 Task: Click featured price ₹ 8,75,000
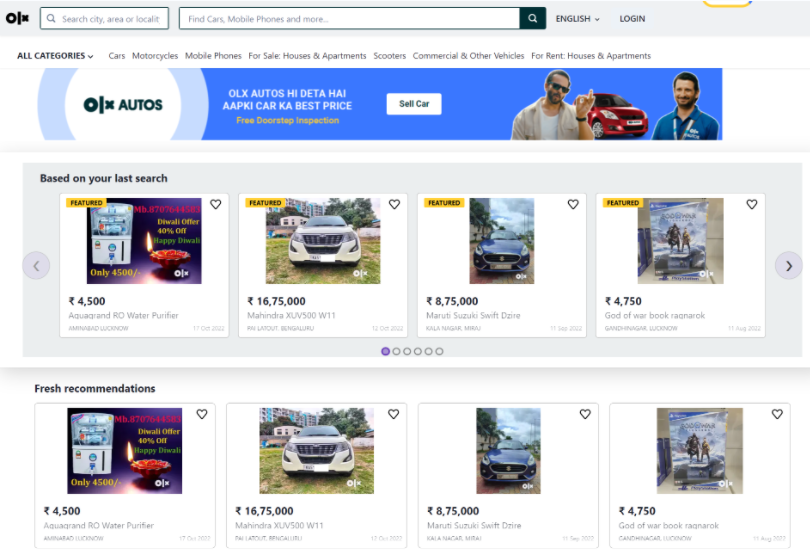[x=452, y=301]
